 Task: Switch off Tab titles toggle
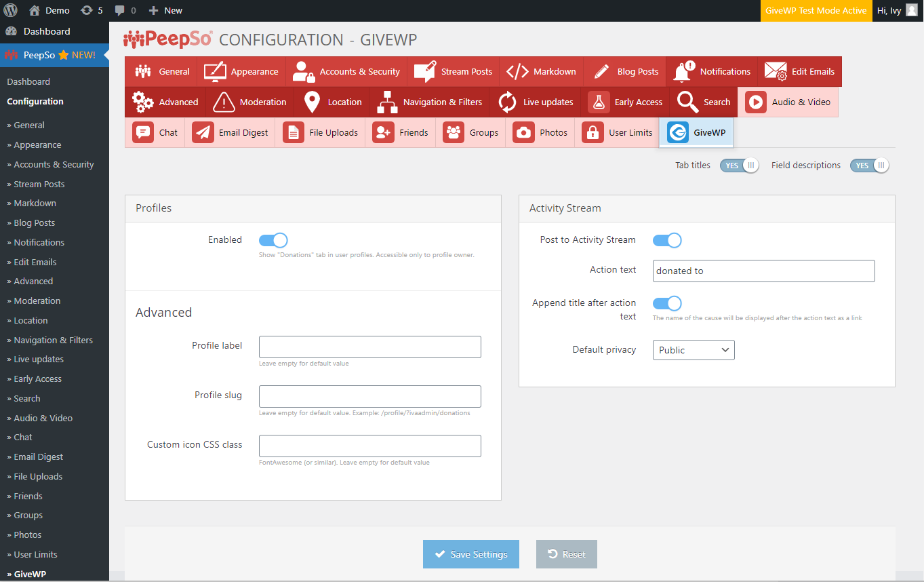[740, 166]
